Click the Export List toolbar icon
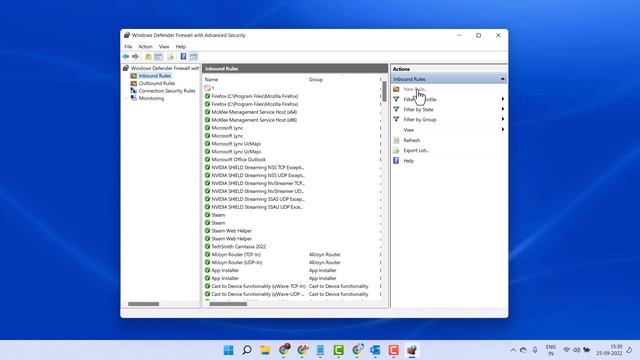Viewport: 640px width, 360px height. (171, 56)
